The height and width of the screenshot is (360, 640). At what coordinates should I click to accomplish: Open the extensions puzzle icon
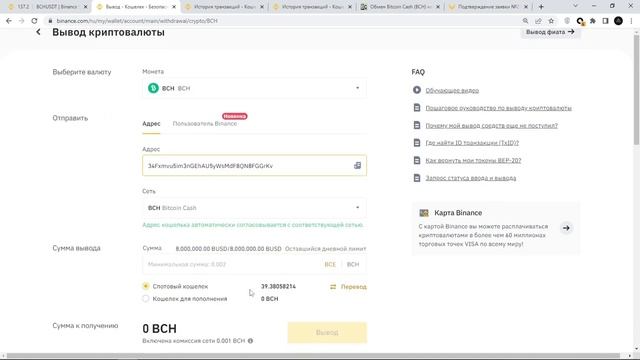coord(593,21)
